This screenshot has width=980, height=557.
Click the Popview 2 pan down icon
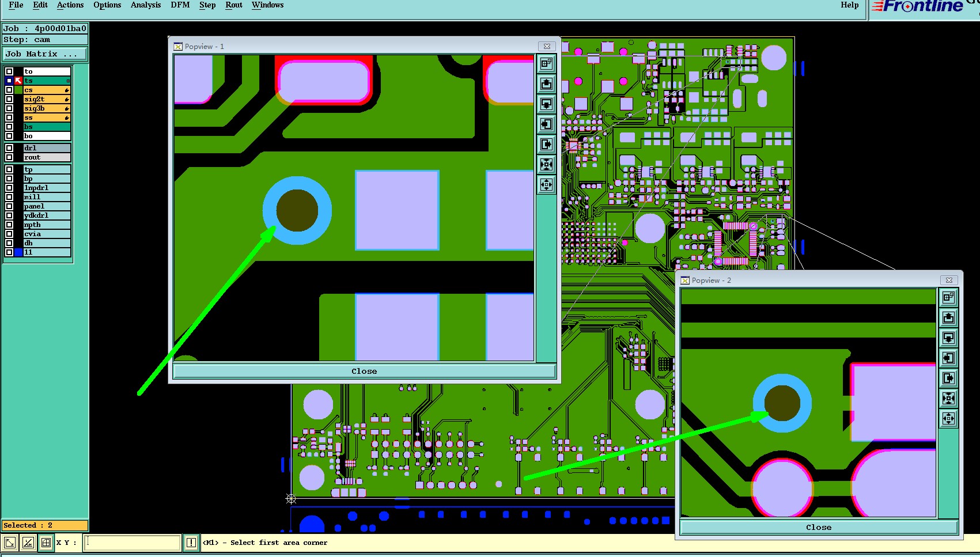948,338
